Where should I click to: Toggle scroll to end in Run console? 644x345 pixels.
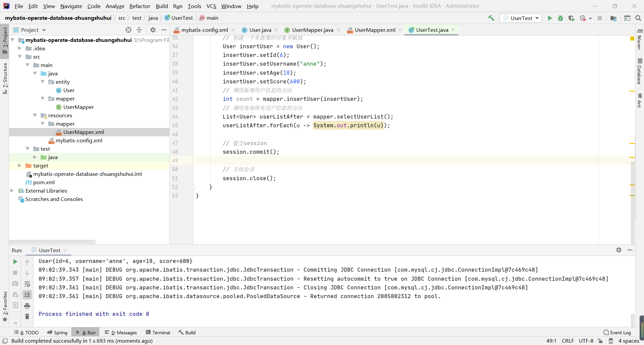(x=27, y=295)
